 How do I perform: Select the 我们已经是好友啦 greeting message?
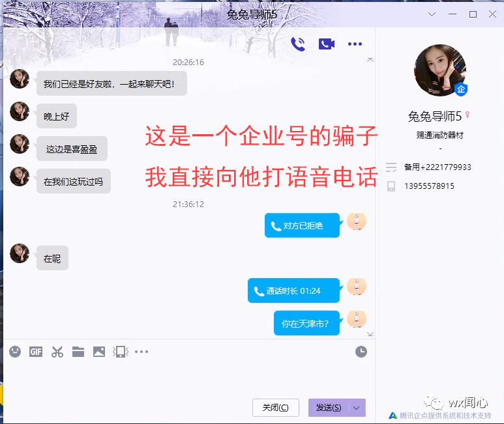click(111, 83)
